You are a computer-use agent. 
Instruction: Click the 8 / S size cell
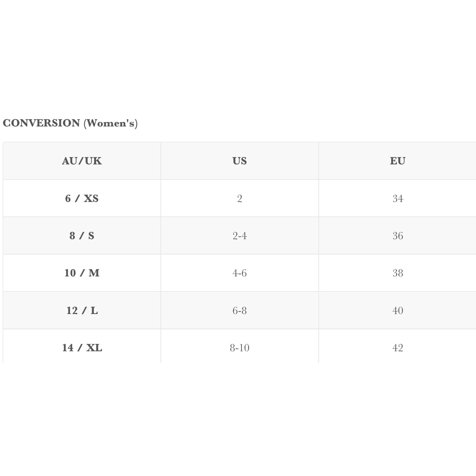point(82,236)
